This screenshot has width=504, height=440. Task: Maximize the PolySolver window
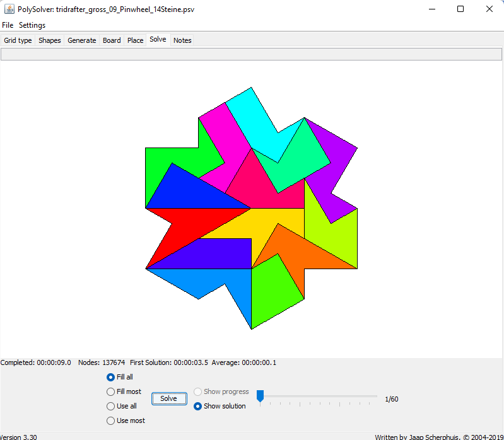tap(460, 9)
